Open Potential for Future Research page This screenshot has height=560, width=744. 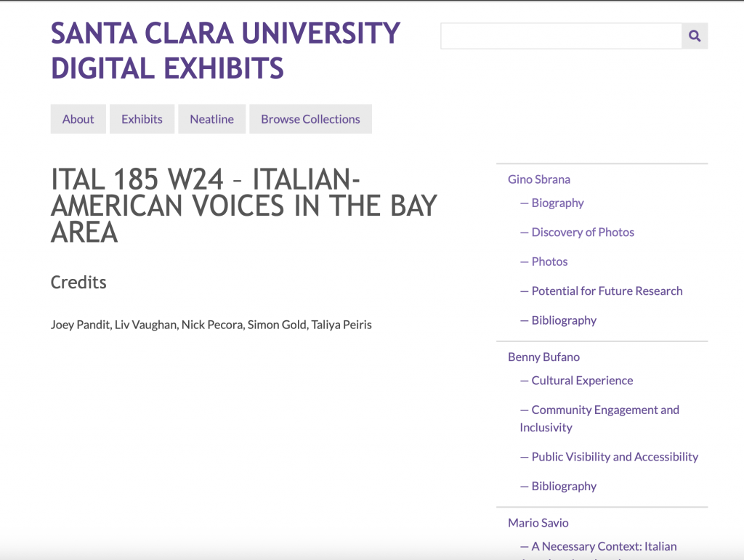click(601, 291)
